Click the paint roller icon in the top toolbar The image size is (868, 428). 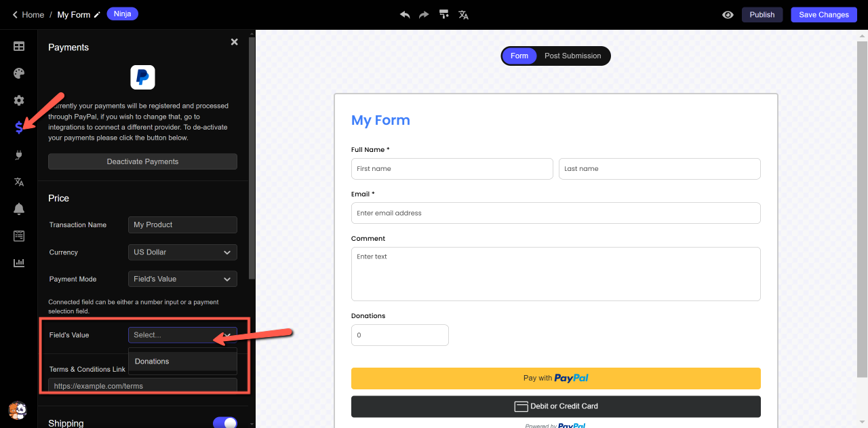443,14
